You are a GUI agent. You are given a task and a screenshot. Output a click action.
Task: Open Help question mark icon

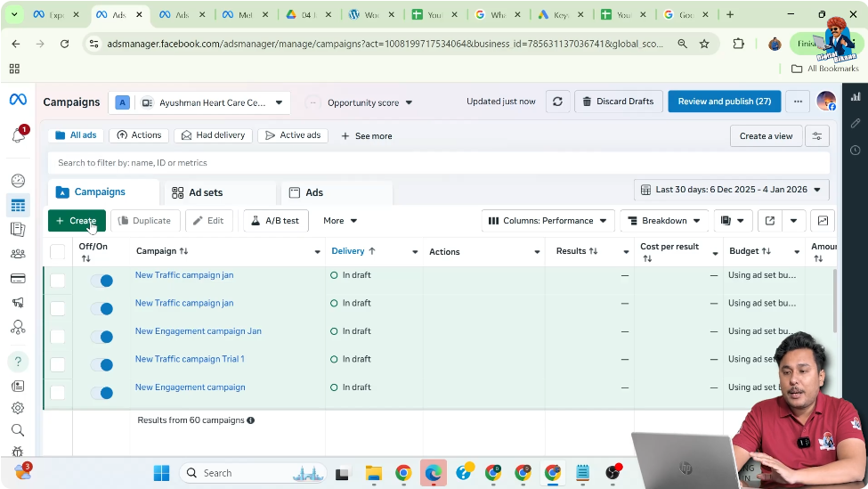pos(18,362)
